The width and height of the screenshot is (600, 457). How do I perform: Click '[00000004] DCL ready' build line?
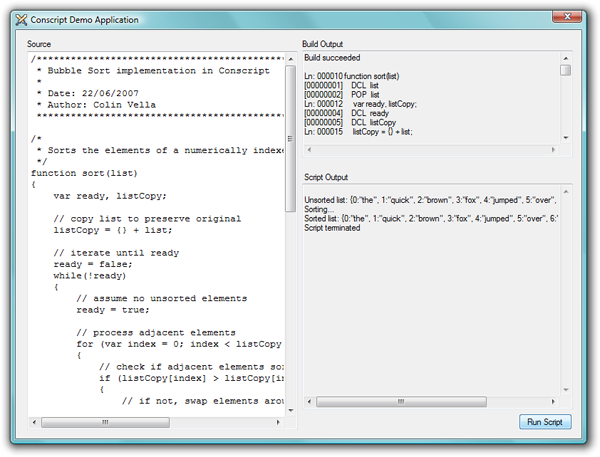point(346,113)
